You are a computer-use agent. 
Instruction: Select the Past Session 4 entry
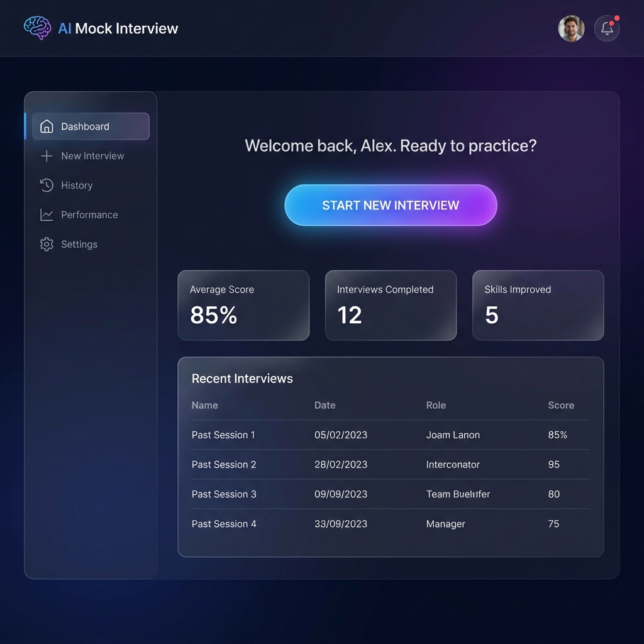tap(224, 523)
